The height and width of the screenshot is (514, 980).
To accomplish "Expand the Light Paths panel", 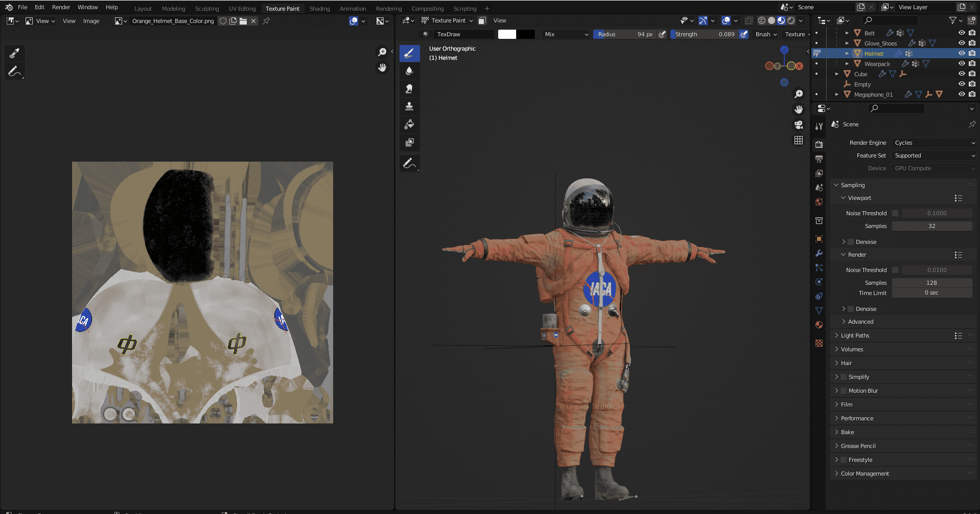I will (855, 336).
